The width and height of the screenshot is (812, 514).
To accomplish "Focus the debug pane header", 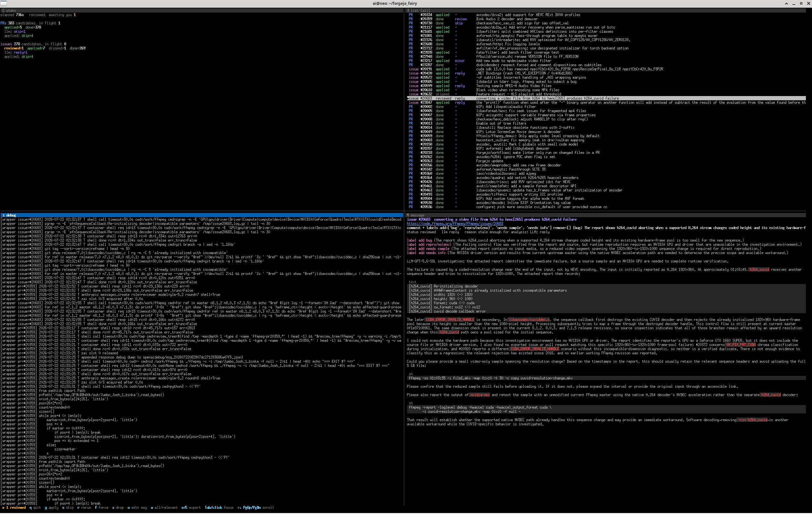I will [x=202, y=215].
